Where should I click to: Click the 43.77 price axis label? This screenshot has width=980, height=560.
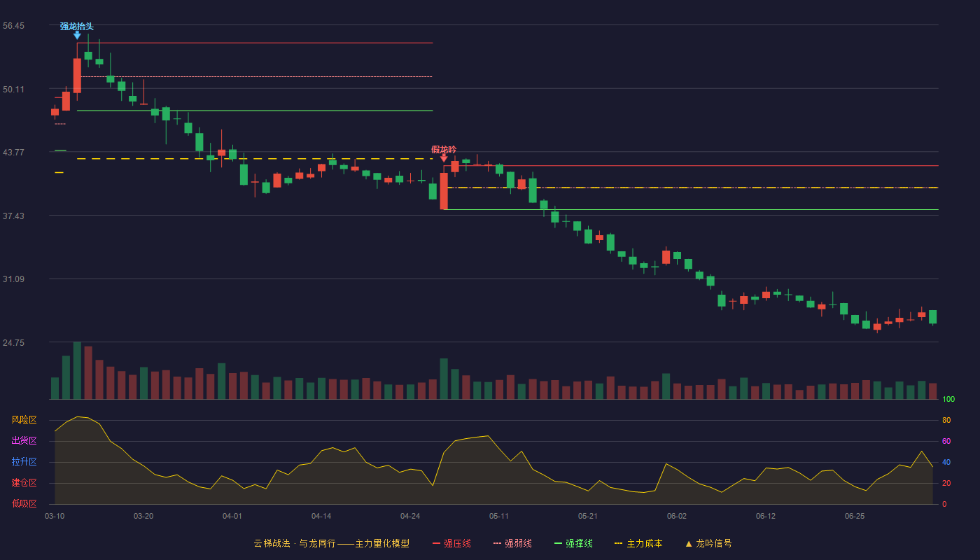coord(13,153)
